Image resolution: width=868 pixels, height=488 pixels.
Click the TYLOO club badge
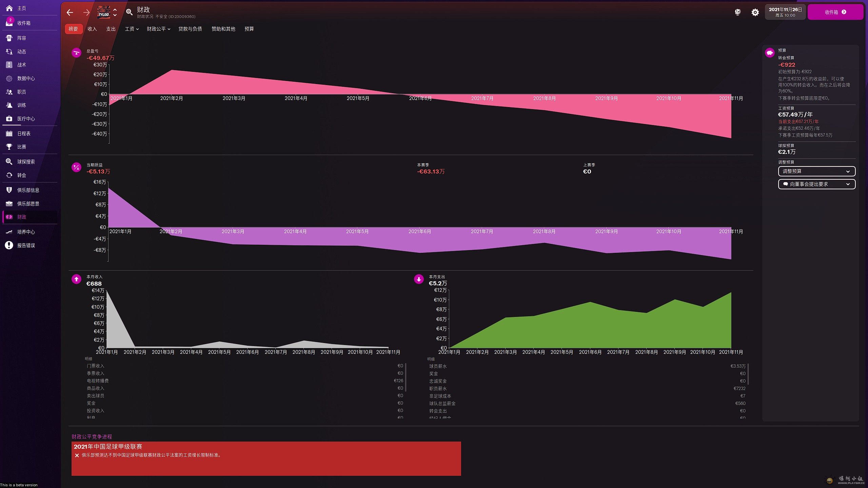(x=103, y=13)
